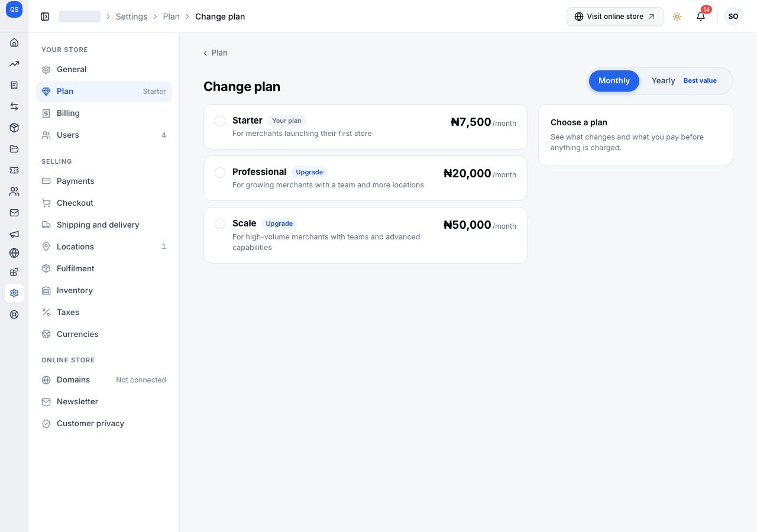This screenshot has height=532, width=757.
Task: Open the discounts ticket icon in rail
Action: 14,170
